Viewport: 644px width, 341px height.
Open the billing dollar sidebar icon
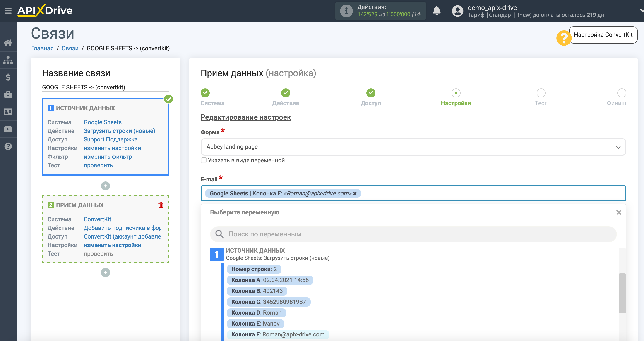8,77
